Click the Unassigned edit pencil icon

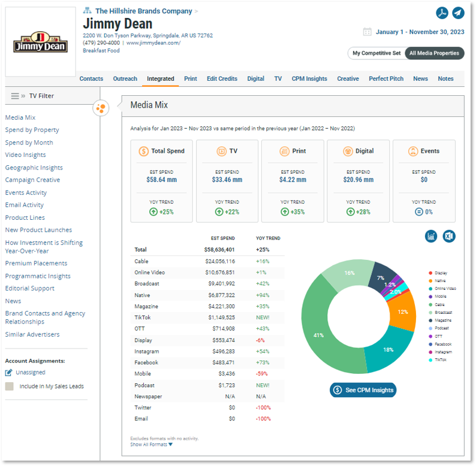tap(8, 372)
